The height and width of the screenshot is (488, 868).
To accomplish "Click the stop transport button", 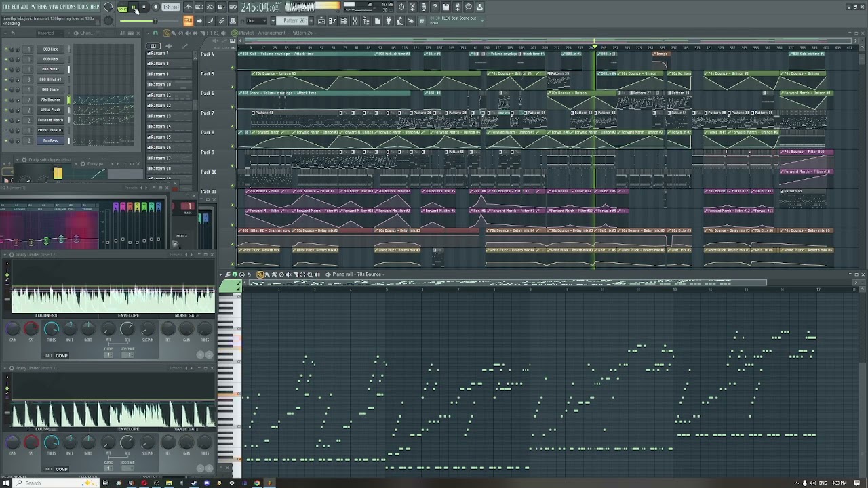I will click(144, 7).
